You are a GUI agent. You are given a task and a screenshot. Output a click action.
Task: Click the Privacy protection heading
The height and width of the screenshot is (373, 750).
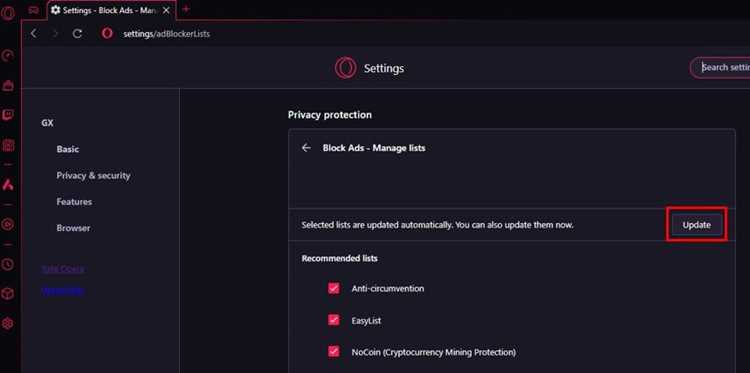pos(330,115)
